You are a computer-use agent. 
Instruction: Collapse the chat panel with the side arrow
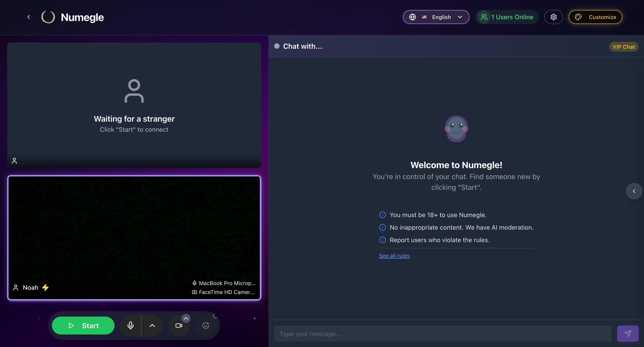pyautogui.click(x=634, y=191)
